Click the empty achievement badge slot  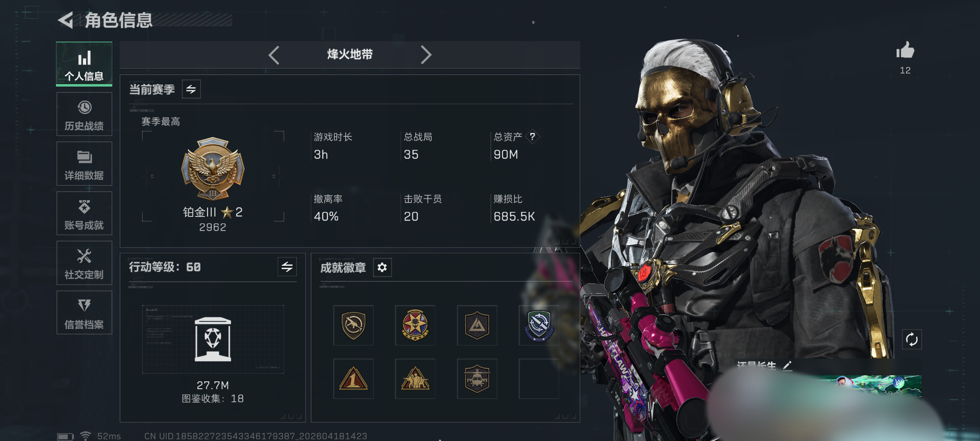(539, 379)
